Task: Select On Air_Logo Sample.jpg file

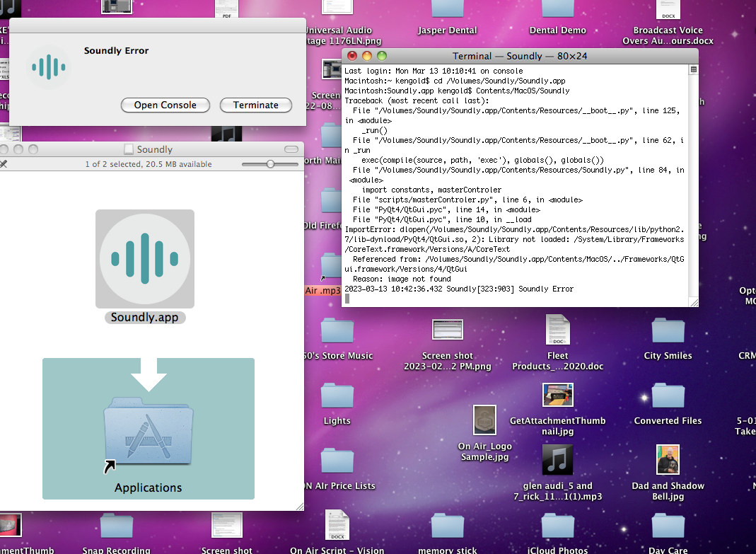Action: (x=484, y=420)
